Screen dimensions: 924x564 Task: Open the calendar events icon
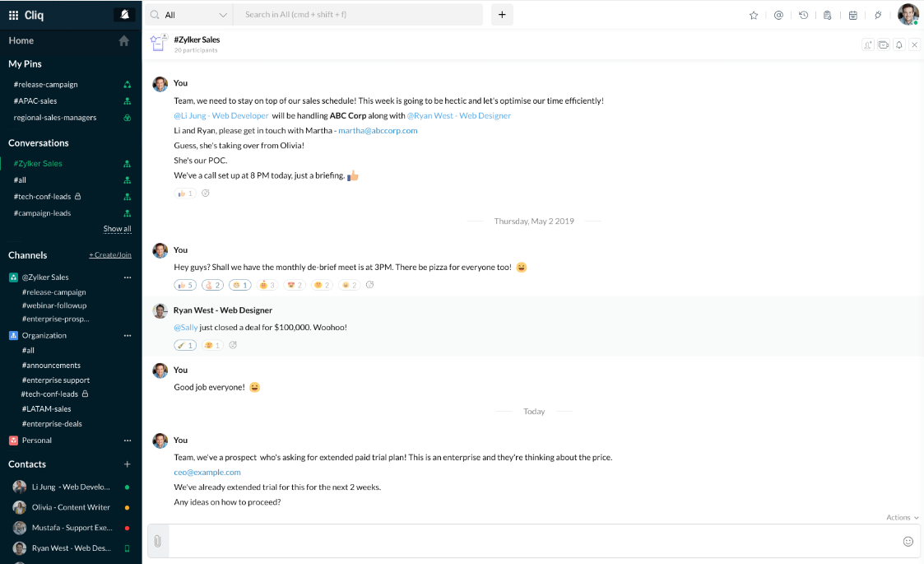pyautogui.click(x=852, y=16)
